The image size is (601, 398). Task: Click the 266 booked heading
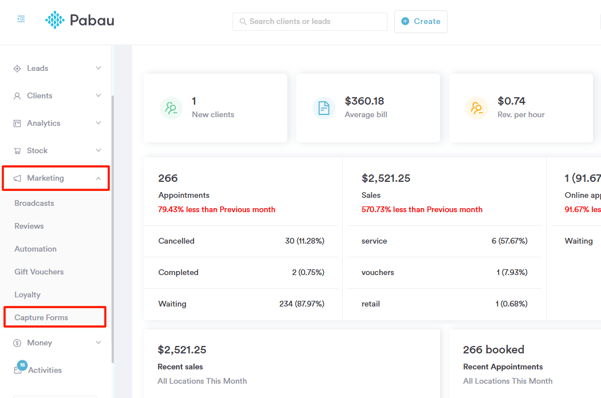(x=493, y=350)
